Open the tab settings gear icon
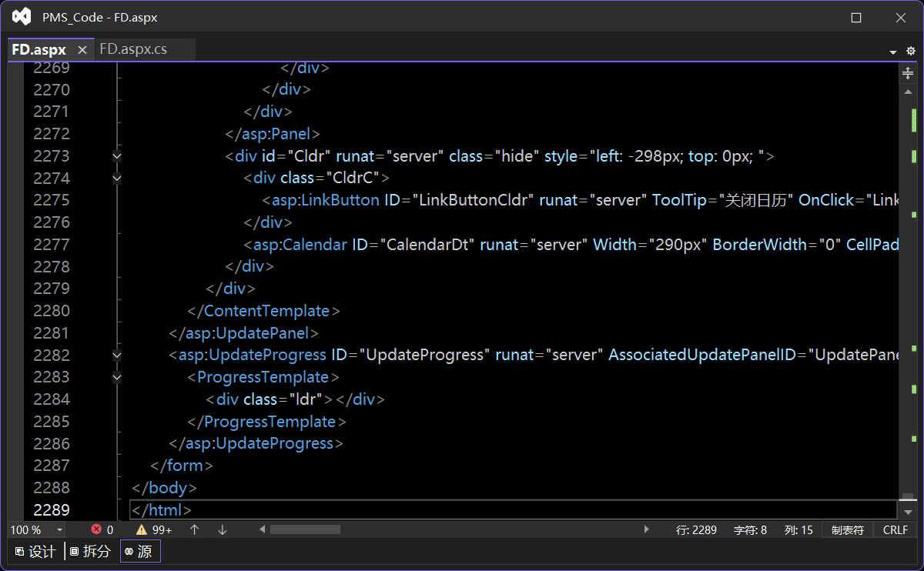The height and width of the screenshot is (571, 924). 911,51
